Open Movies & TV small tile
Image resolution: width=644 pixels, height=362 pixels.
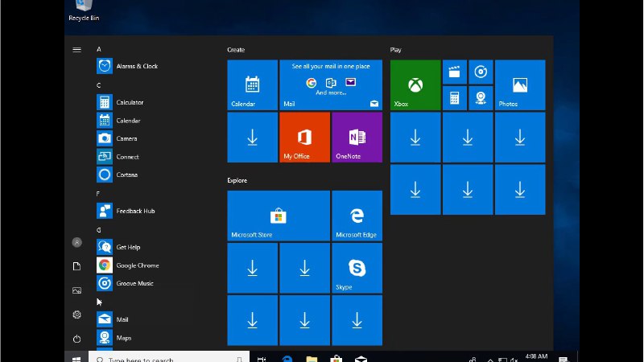pyautogui.click(x=455, y=72)
